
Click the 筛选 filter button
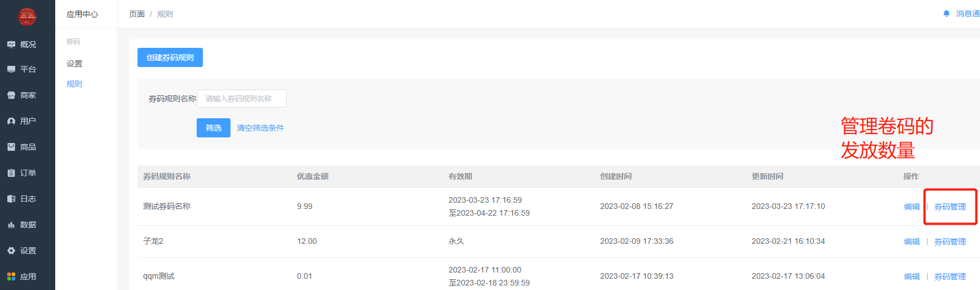pos(214,128)
